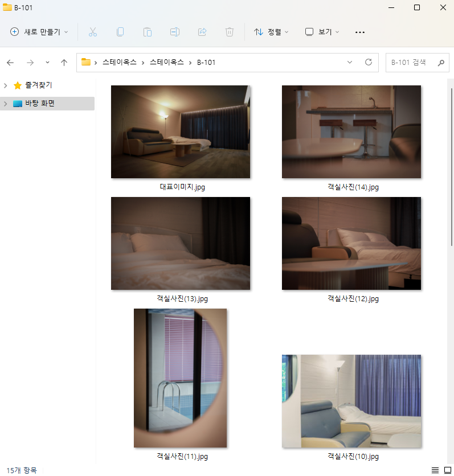The image size is (454, 476).
Task: Select the 객실사진(11).jpg thumbnail
Action: (181, 378)
